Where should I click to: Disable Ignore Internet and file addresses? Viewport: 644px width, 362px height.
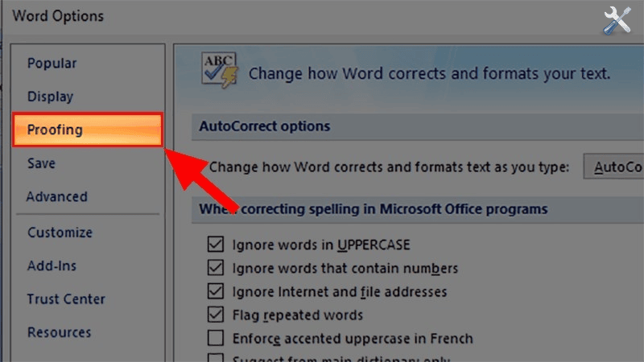tap(216, 291)
